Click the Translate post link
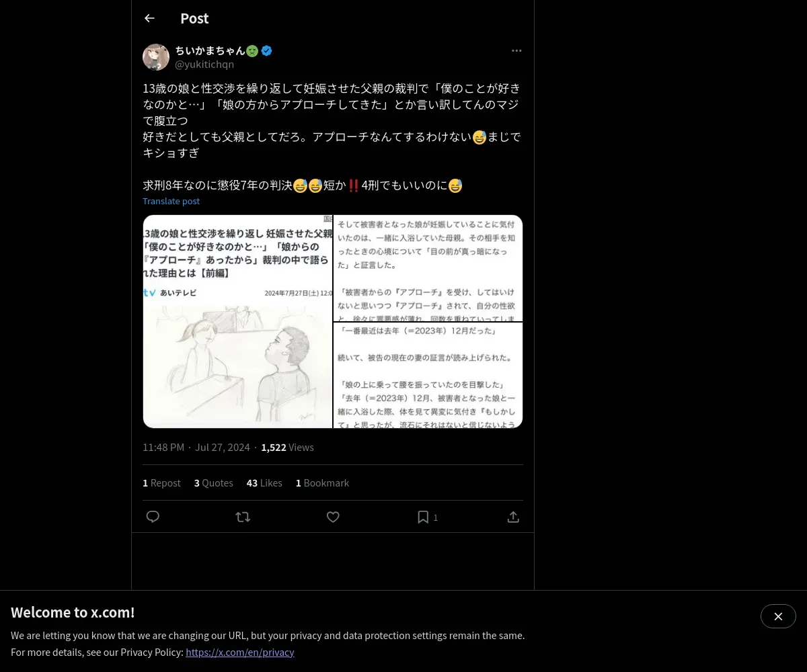807x672 pixels. tap(171, 201)
